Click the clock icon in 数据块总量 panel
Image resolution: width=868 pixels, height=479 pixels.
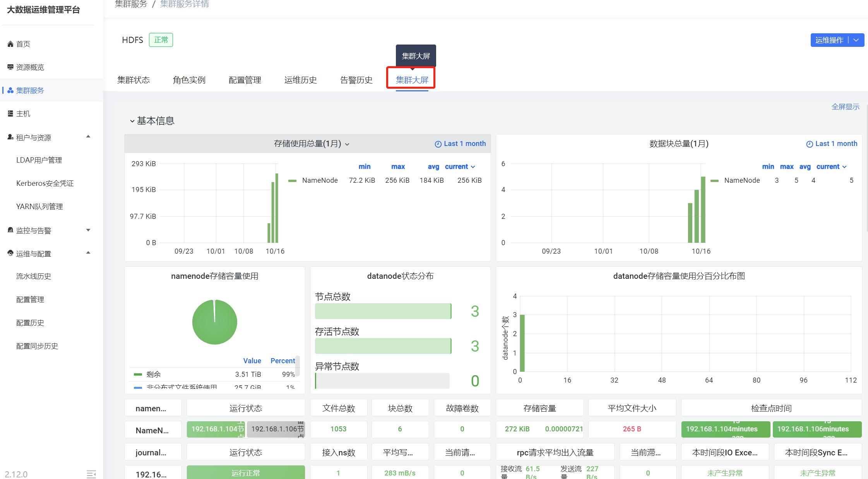(x=809, y=144)
